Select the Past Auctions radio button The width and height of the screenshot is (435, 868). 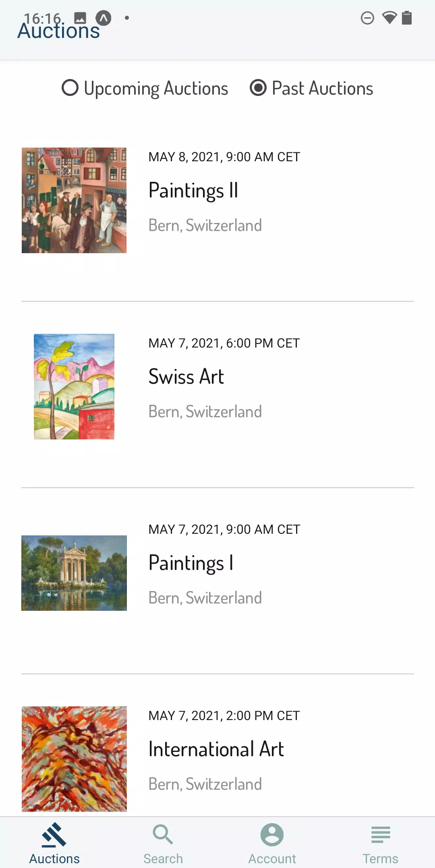pyautogui.click(x=258, y=88)
